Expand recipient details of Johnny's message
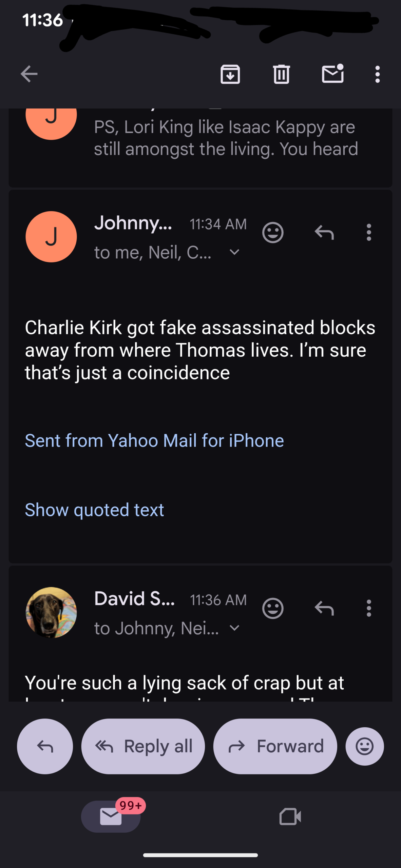The image size is (401, 868). (x=234, y=252)
